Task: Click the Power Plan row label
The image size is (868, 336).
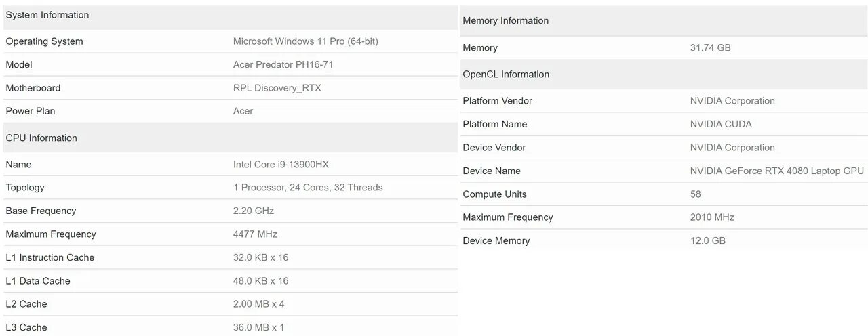Action: tap(31, 111)
